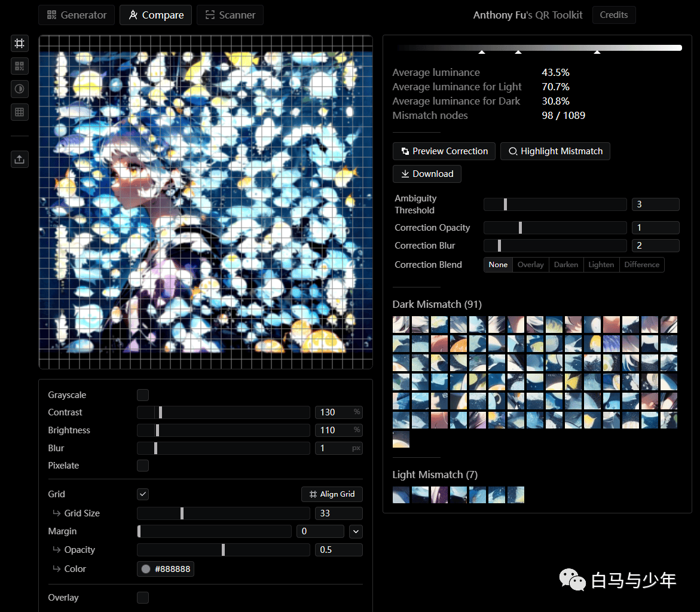The width and height of the screenshot is (700, 612).
Task: Click the contrast half-circle sidebar icon
Action: [x=20, y=89]
